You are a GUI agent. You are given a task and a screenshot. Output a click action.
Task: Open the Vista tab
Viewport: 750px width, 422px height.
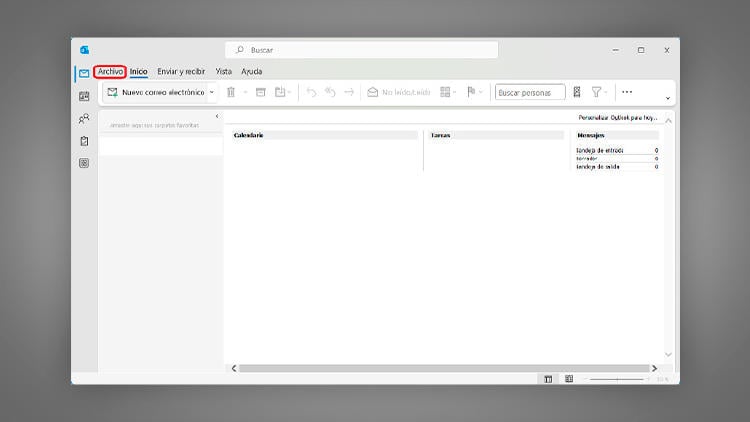[224, 72]
